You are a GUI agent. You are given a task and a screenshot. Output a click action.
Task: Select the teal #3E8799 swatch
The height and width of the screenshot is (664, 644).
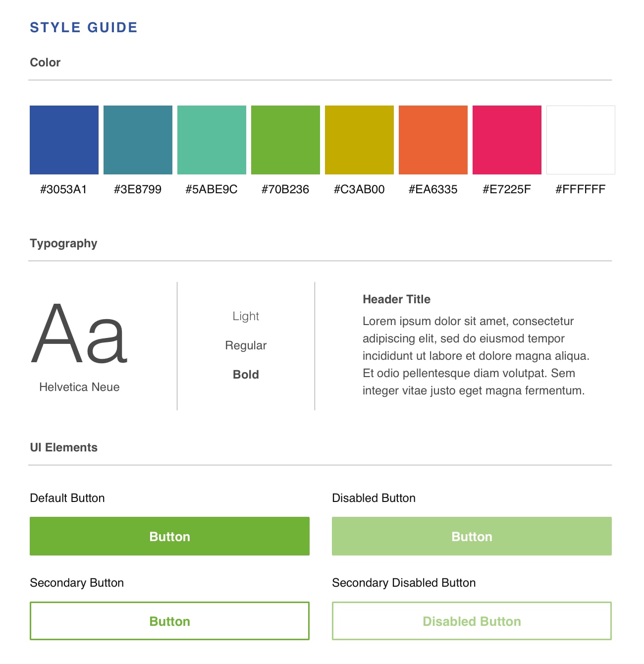[138, 140]
